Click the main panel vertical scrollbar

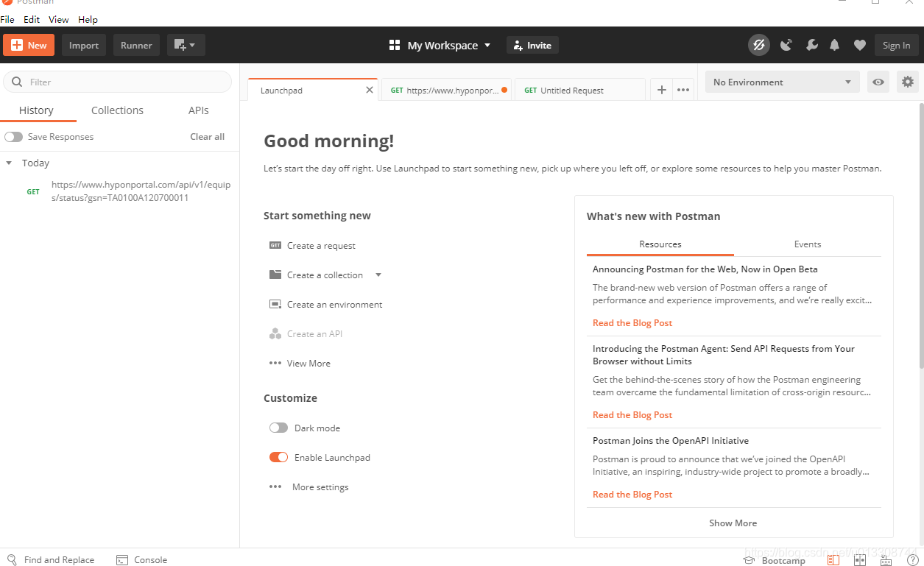tap(920, 236)
